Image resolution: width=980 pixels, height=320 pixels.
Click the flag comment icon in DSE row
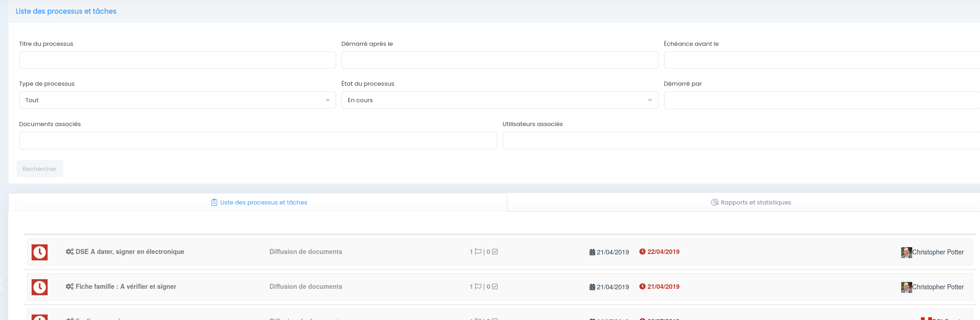(x=478, y=252)
